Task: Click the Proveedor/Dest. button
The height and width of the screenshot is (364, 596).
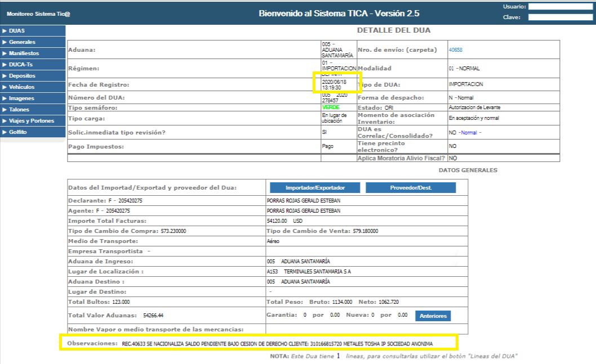Action: (x=411, y=187)
